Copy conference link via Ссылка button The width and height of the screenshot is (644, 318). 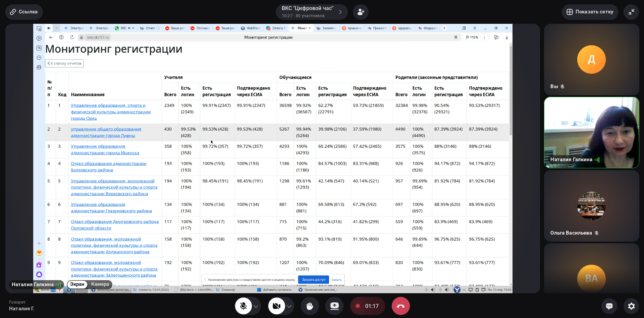(24, 12)
